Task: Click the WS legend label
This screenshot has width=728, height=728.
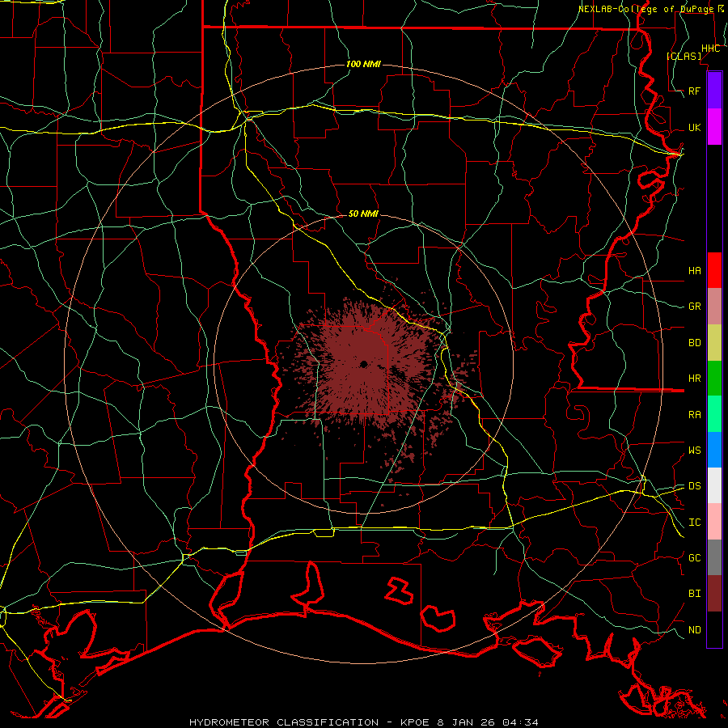Action: [x=695, y=450]
